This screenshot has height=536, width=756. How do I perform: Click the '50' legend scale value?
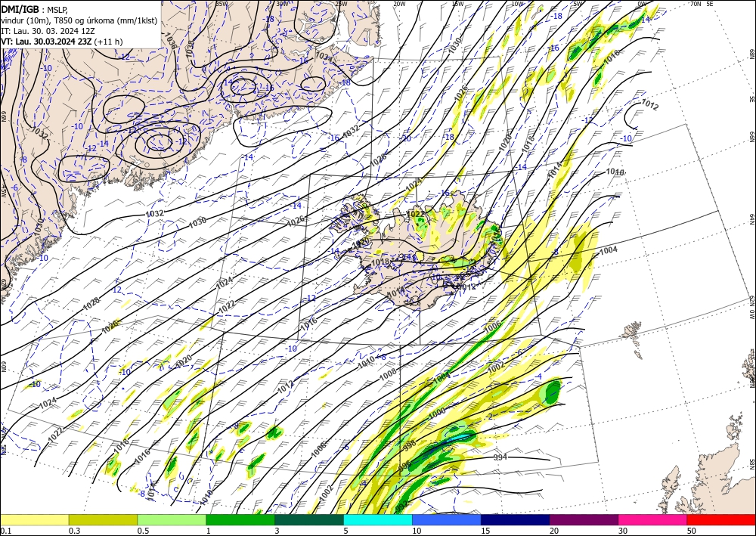tap(692, 531)
